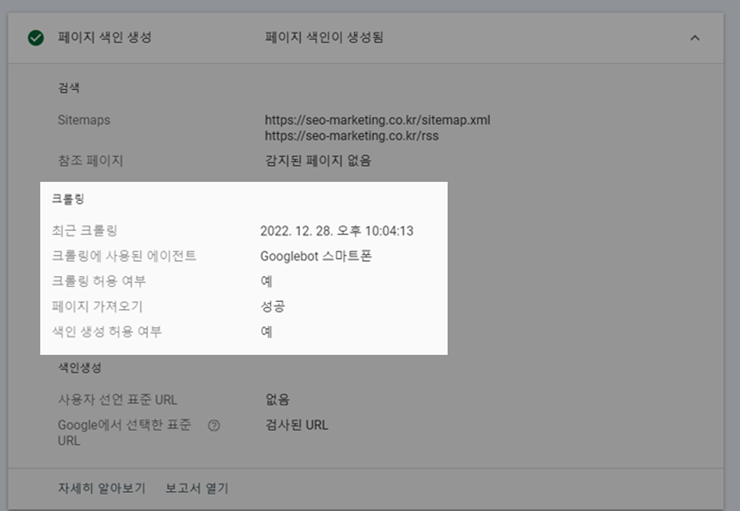Click the 최근 크롤링 label
The width and height of the screenshot is (740, 511).
[84, 231]
